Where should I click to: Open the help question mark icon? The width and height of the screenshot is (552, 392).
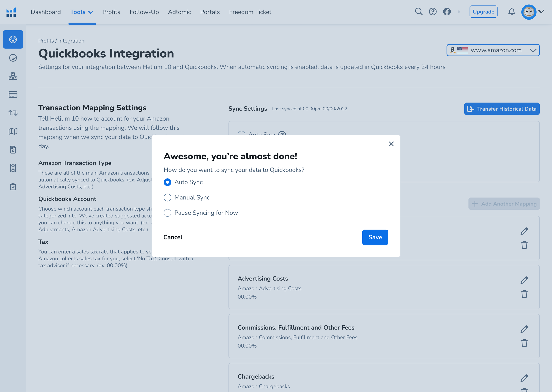click(x=433, y=12)
